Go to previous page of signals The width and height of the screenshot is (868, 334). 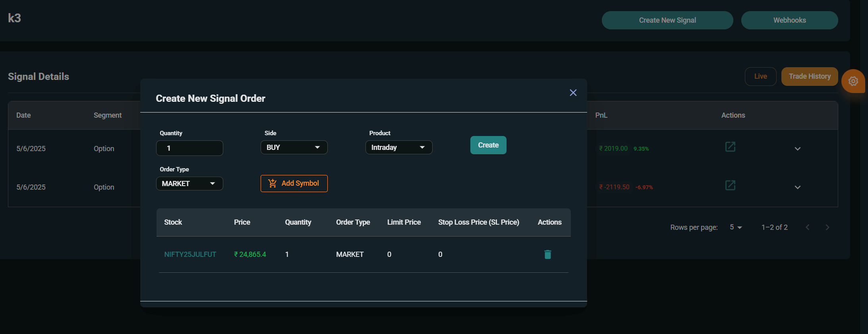point(807,227)
